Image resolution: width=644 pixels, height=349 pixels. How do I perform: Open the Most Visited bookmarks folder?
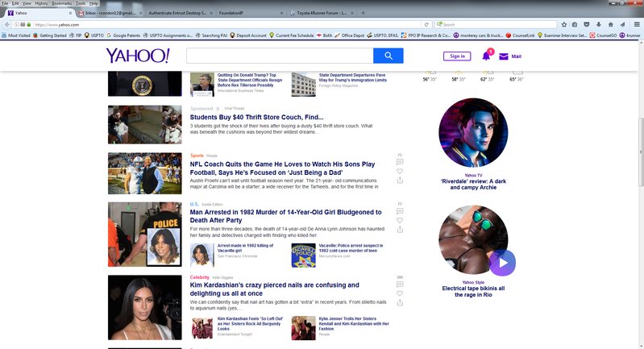pos(16,35)
